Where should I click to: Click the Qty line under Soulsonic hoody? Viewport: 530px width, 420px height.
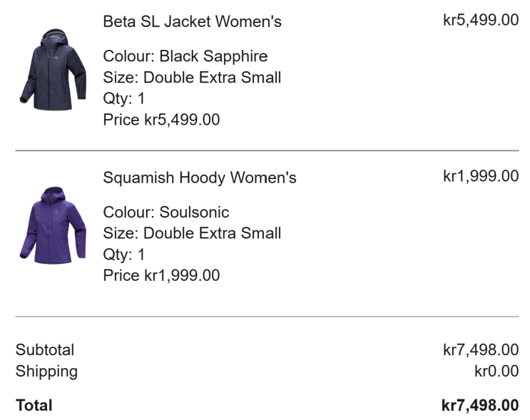click(124, 255)
